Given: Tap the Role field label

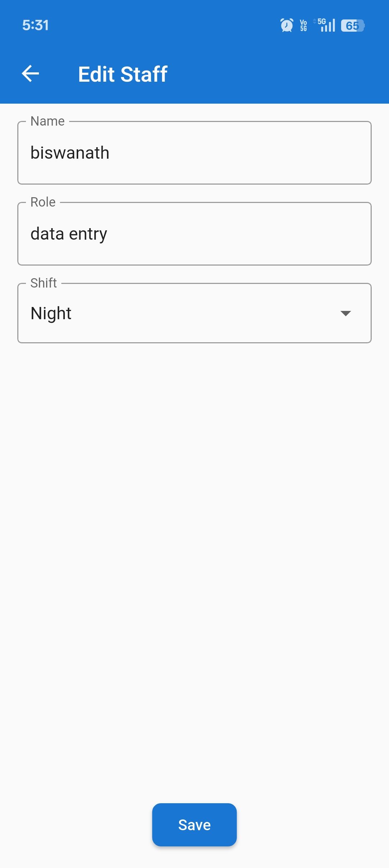Looking at the screenshot, I should 43,202.
